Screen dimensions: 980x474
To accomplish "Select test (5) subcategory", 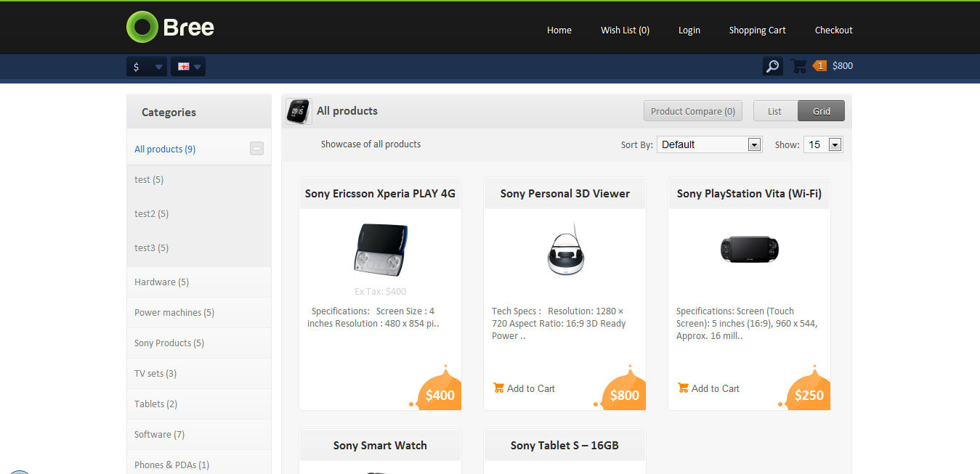I will (149, 179).
